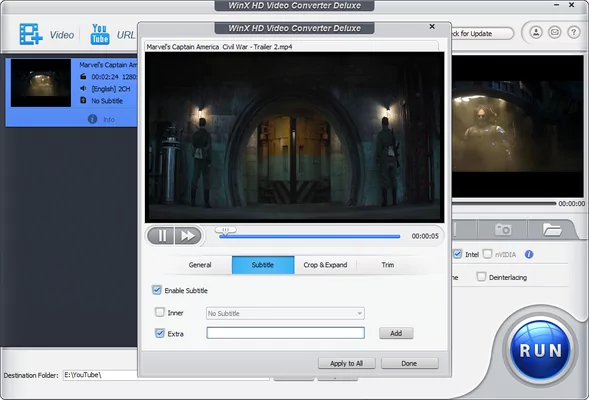Click the Marvel's Captain America title in list

[108, 65]
